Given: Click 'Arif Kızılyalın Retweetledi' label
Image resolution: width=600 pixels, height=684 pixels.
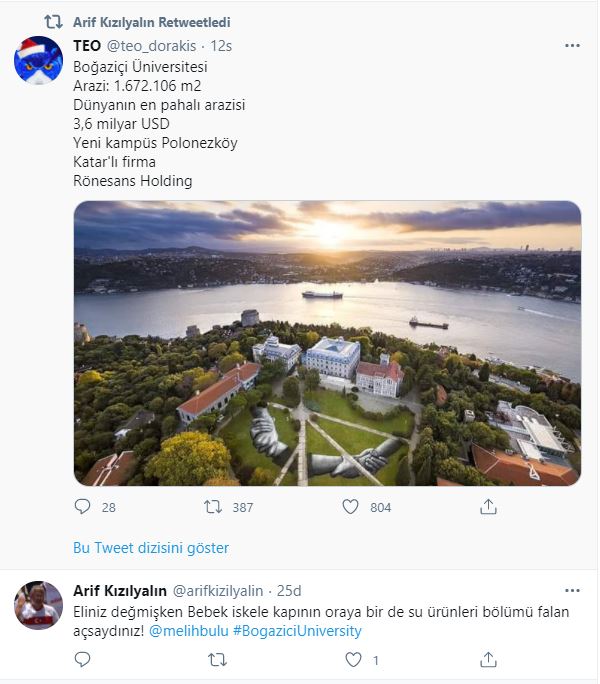Looking at the screenshot, I should tap(151, 22).
